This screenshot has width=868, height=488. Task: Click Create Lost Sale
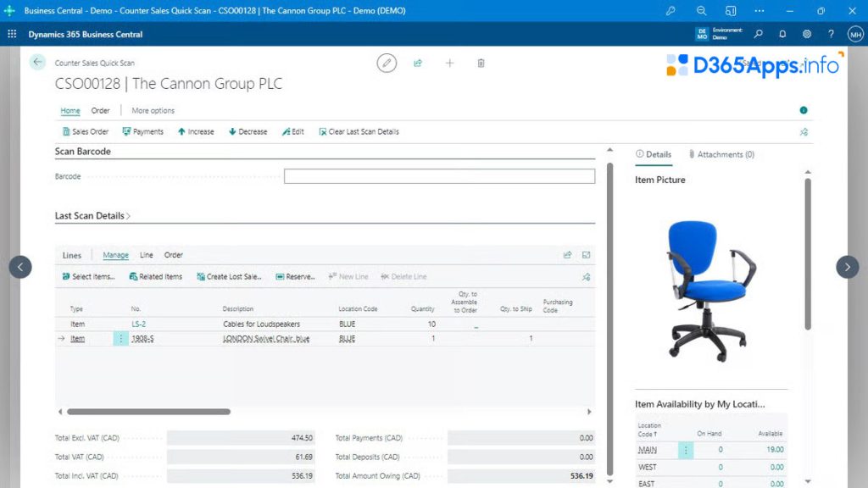pos(229,277)
